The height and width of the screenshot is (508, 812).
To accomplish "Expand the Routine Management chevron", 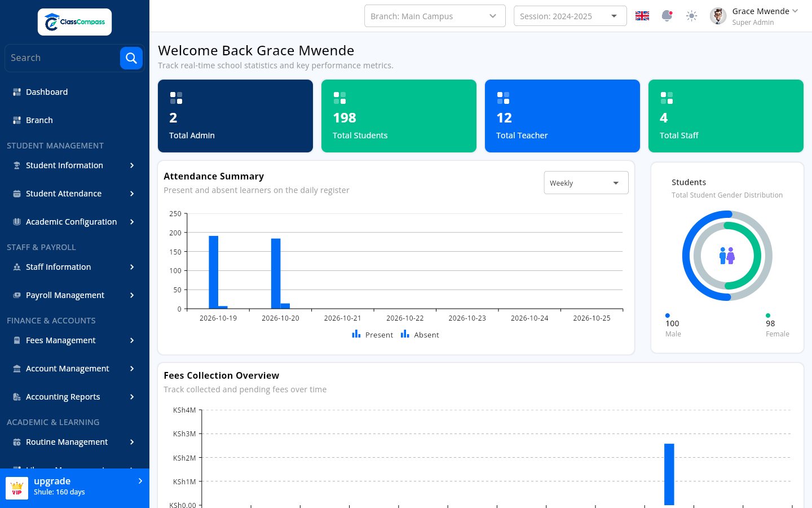I will click(132, 442).
